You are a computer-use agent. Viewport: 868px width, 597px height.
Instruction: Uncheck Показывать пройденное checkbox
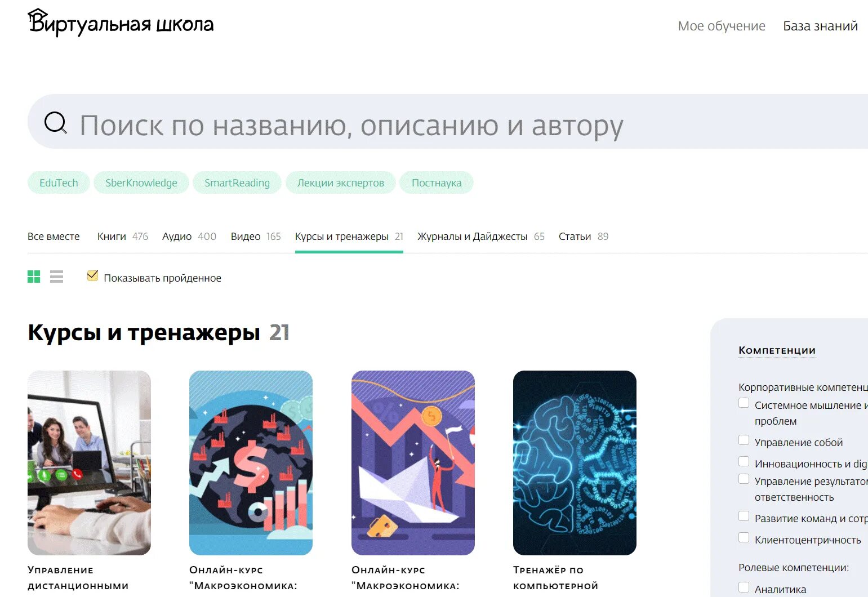pos(92,276)
